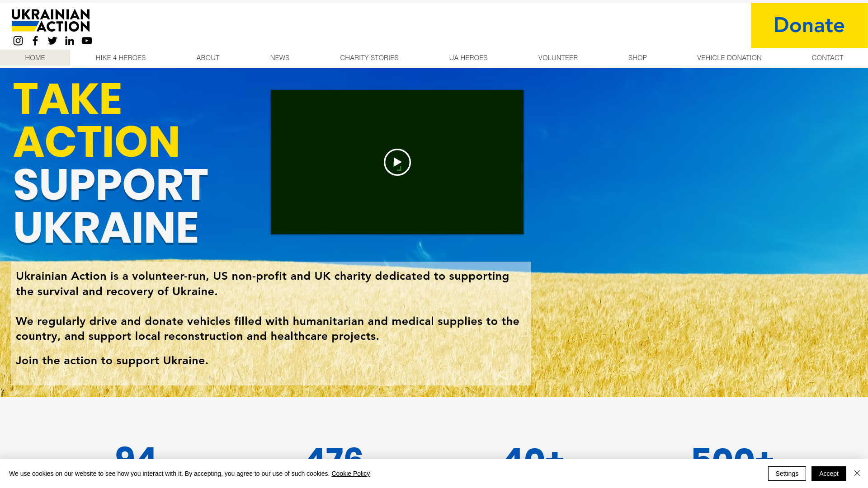Open the HIKE 4 HEROES page
The width and height of the screenshot is (868, 488).
(x=121, y=58)
